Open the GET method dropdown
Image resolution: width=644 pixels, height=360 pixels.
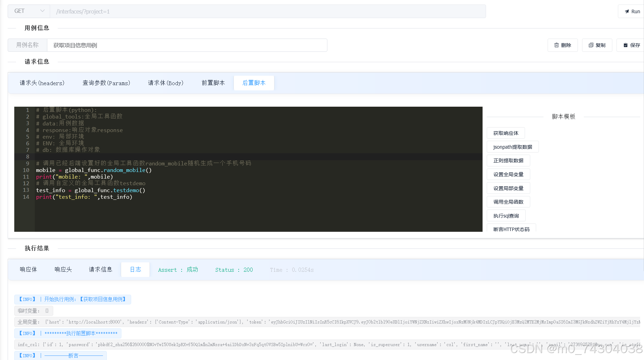[29, 11]
